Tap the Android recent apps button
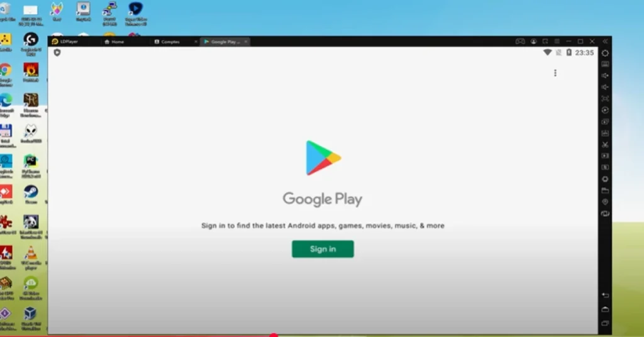The width and height of the screenshot is (644, 337). pos(605,323)
